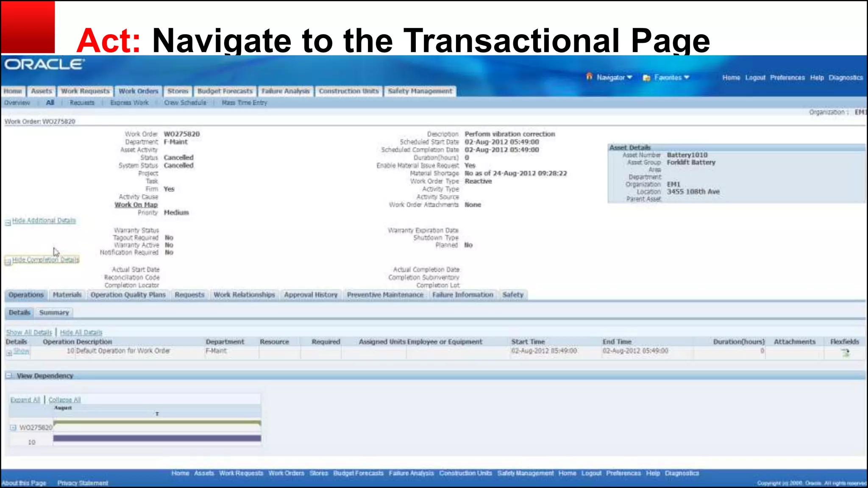The image size is (868, 488).
Task: Click Hide All Details link
Action: [x=81, y=333]
